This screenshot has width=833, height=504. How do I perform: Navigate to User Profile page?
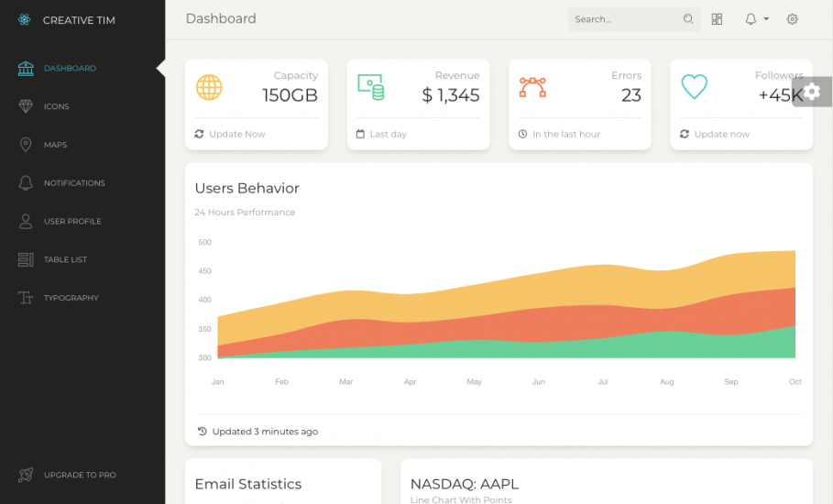point(72,221)
